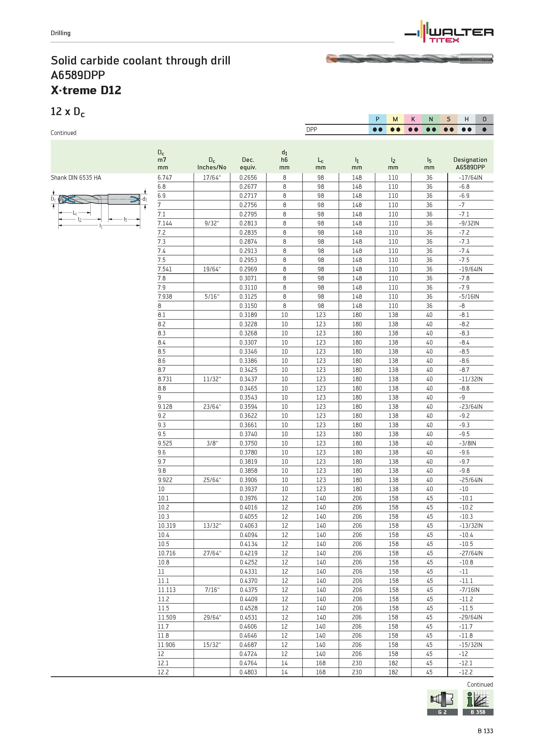The width and height of the screenshot is (534, 756).
Task: Click the decimal equivalent '0.3937'
Action: click(248, 489)
